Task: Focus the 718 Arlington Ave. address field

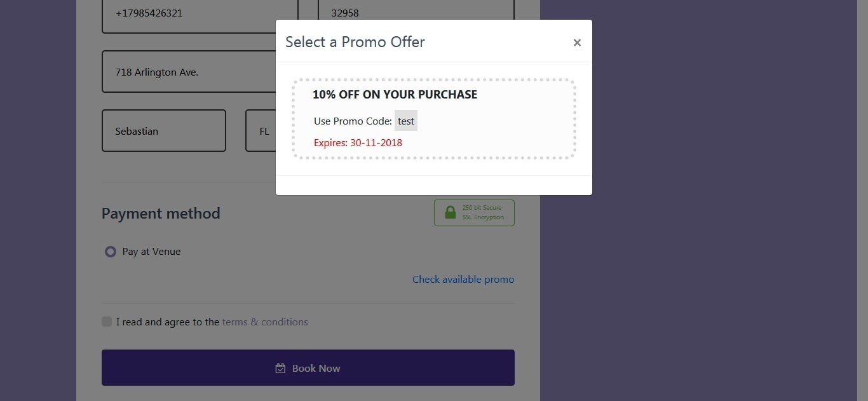Action: pos(189,72)
